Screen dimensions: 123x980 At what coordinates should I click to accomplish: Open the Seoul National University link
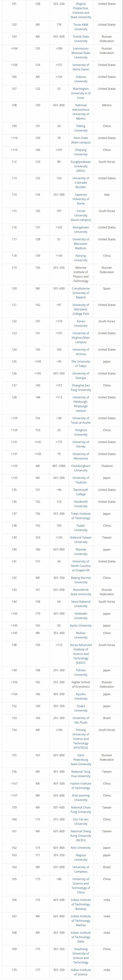pos(81,604)
